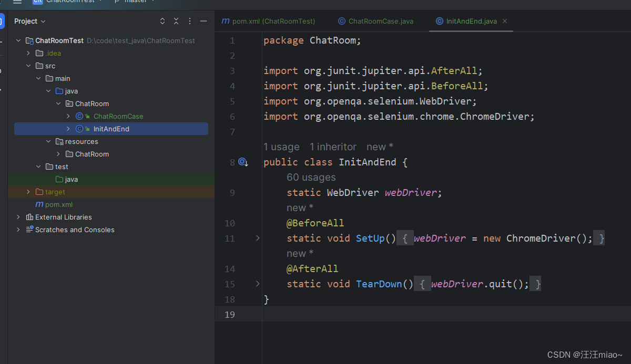Click the Scratches and Consoles icon
Image resolution: width=631 pixels, height=364 pixels.
tap(29, 230)
